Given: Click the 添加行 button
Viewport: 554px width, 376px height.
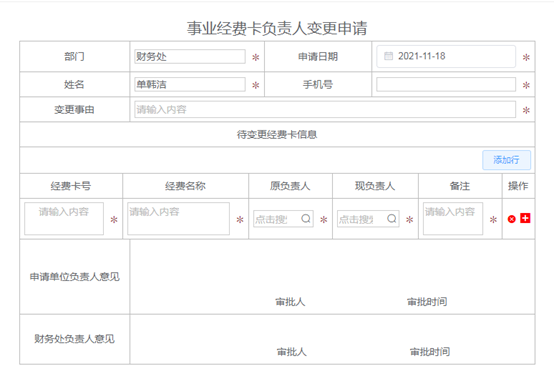Looking at the screenshot, I should (x=506, y=160).
